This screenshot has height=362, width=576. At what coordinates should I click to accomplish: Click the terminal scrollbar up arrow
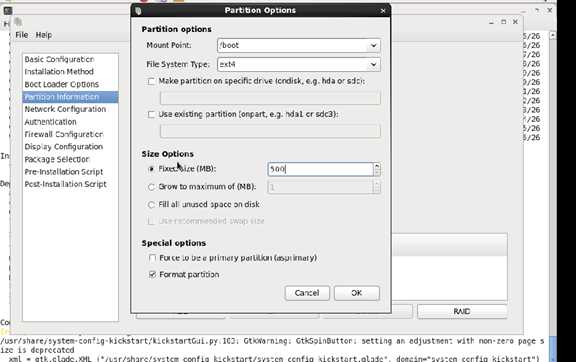tap(552, 36)
